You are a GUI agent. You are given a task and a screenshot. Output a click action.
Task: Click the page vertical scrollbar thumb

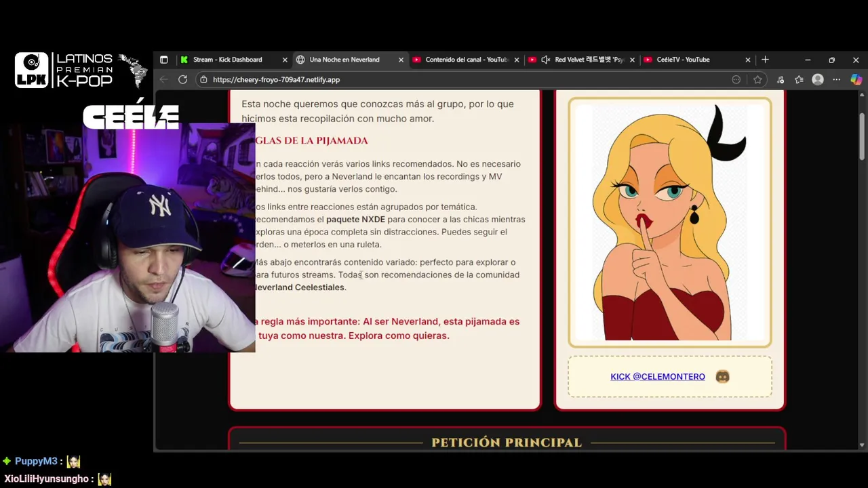point(862,137)
